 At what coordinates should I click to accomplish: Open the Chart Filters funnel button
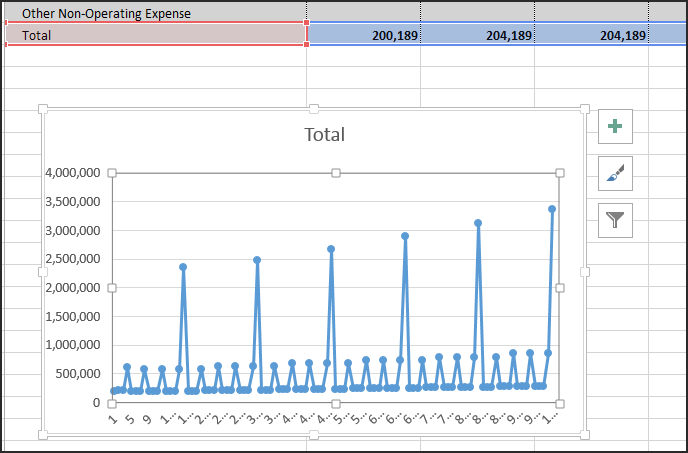coord(615,220)
